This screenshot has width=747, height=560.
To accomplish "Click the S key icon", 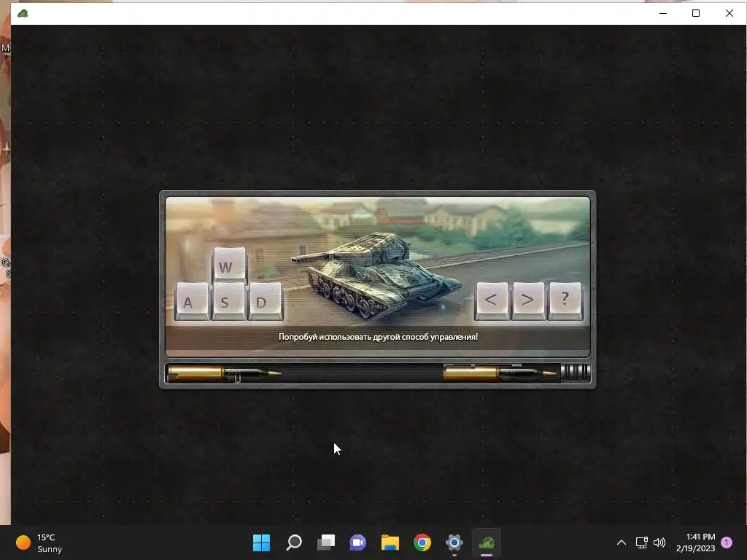I will pyautogui.click(x=229, y=301).
